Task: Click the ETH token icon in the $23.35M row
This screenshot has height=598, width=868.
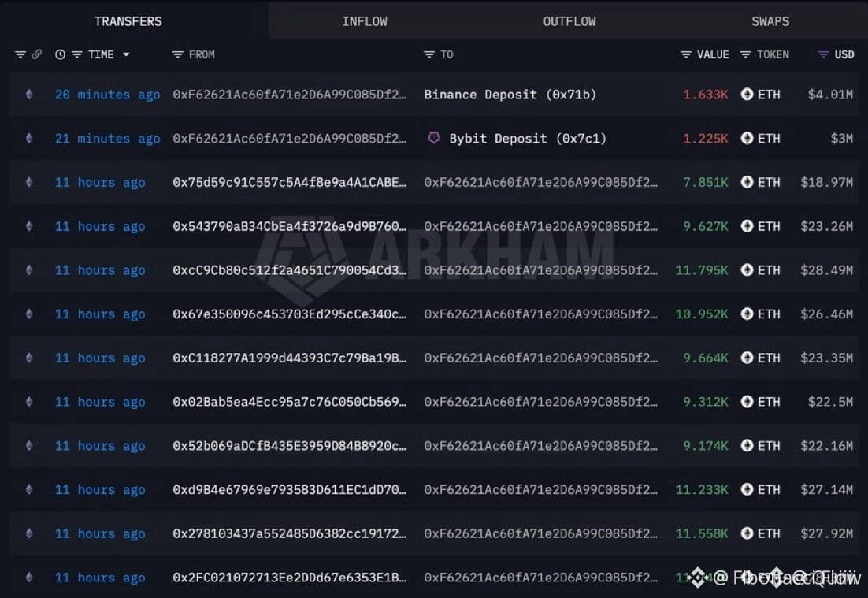Action: (x=747, y=358)
